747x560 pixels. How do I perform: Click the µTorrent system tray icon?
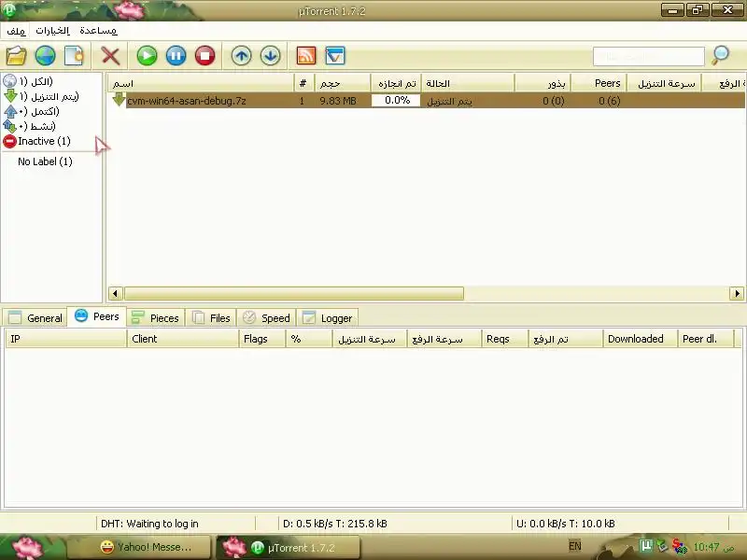coord(646,544)
